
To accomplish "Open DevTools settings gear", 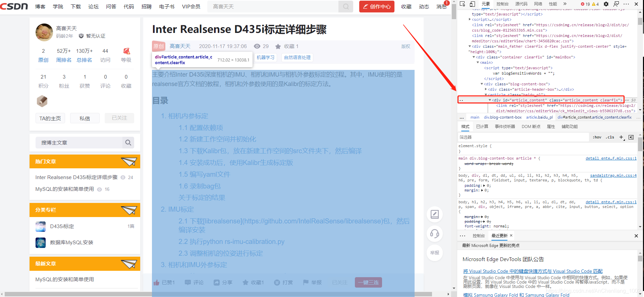I will point(606,4).
